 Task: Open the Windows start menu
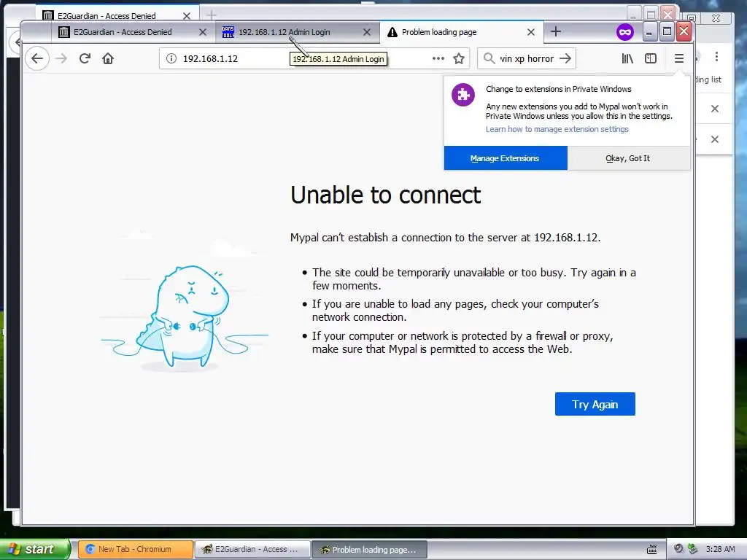(x=34, y=549)
